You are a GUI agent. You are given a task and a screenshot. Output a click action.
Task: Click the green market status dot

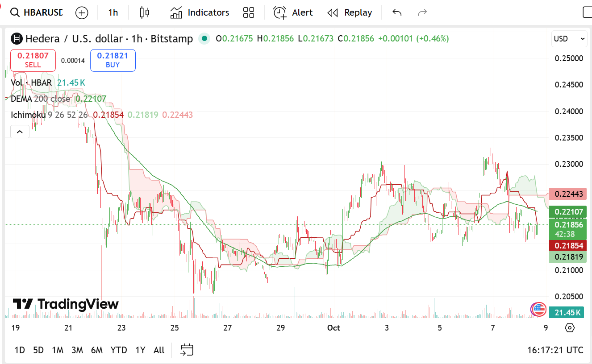click(204, 39)
